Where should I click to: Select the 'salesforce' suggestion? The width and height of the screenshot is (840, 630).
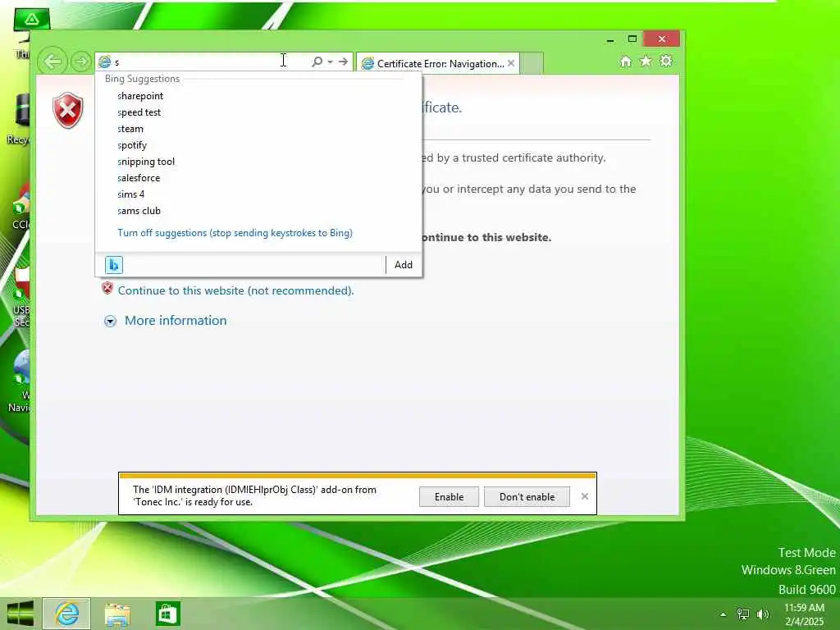point(258,178)
